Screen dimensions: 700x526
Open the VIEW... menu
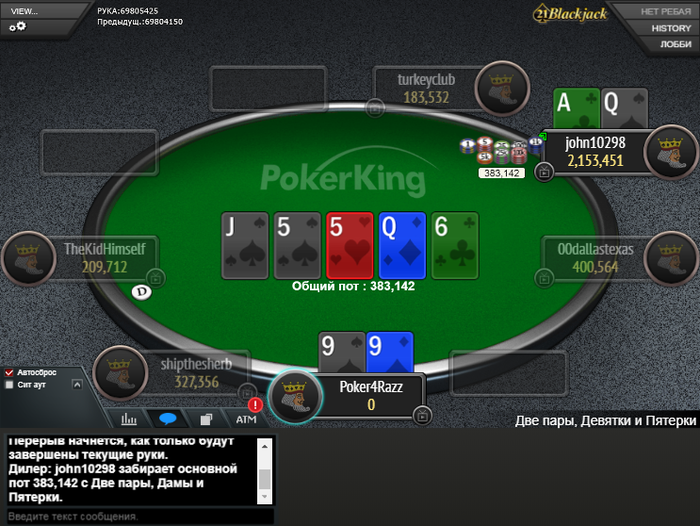pyautogui.click(x=25, y=12)
